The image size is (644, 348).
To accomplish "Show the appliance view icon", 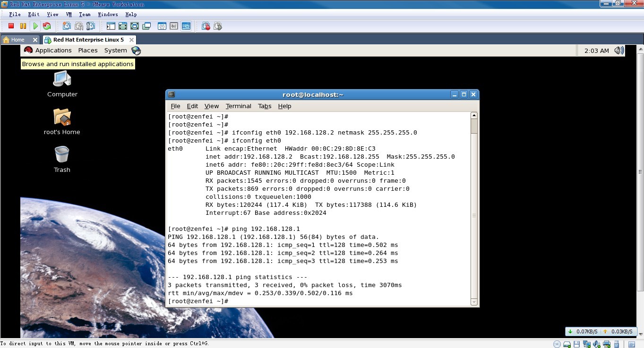I will tap(174, 26).
